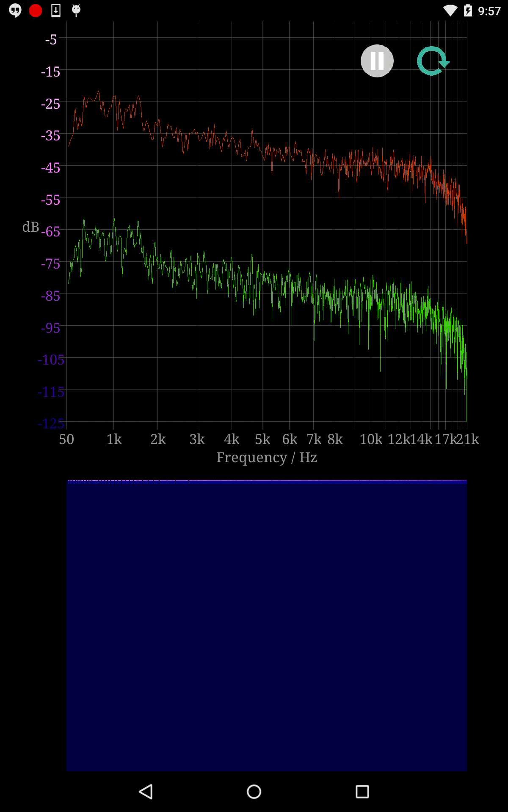Tap the blue spectrogram waterfall display

(267, 625)
